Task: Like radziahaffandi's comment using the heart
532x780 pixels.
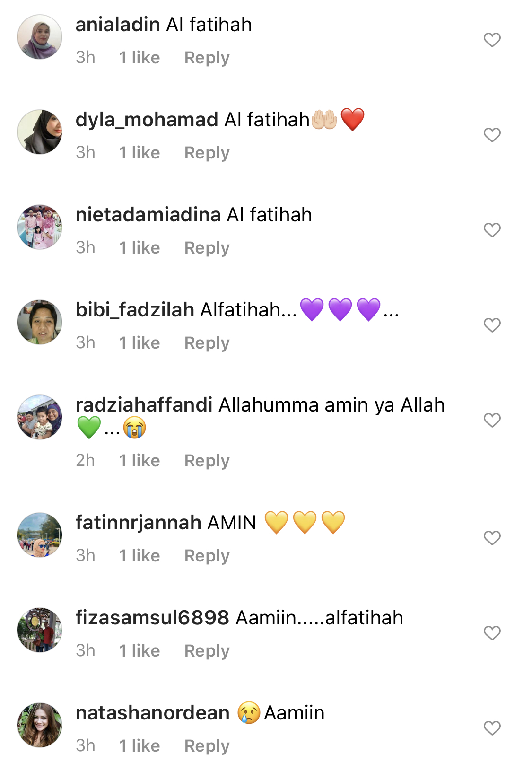Action: click(x=492, y=420)
